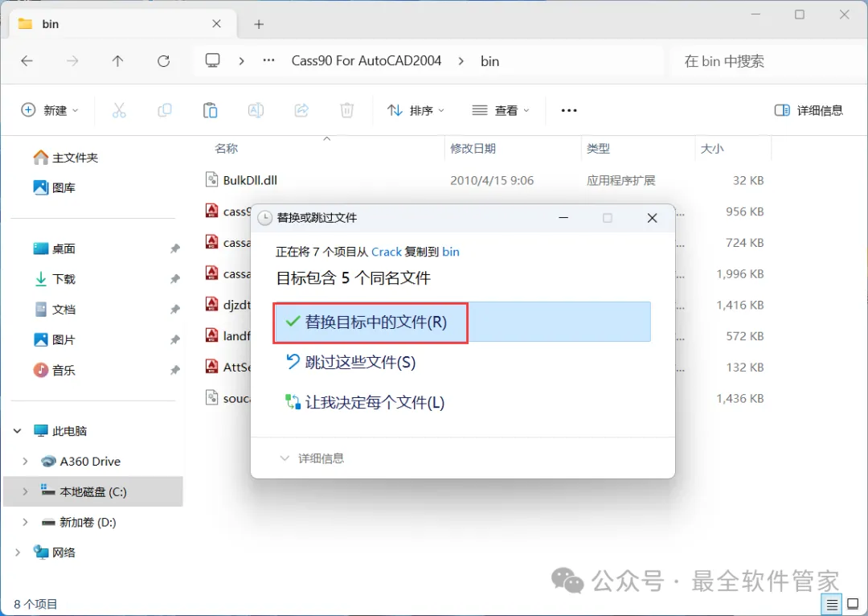The image size is (868, 616).
Task: Click the 1,436 KB size cell
Action: pos(740,398)
